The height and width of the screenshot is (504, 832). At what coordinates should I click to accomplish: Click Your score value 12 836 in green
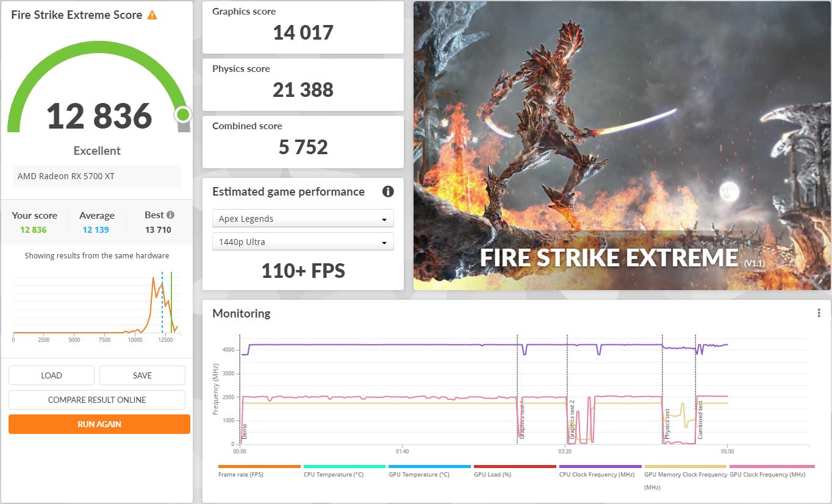[33, 230]
